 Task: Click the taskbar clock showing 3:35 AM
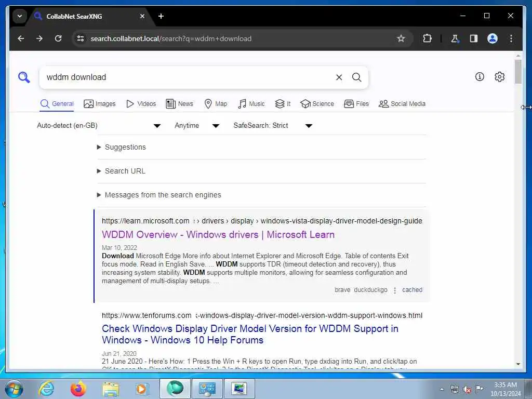coord(506,389)
